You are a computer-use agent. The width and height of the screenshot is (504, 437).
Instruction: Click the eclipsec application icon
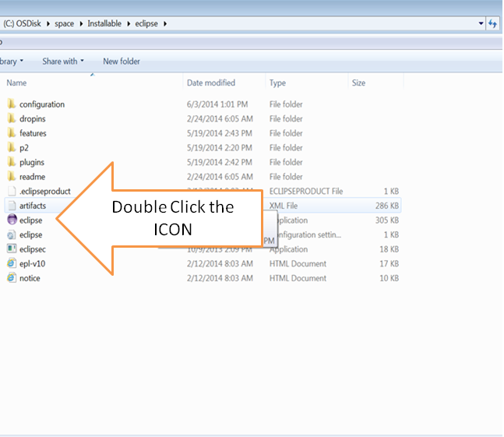[x=12, y=248]
